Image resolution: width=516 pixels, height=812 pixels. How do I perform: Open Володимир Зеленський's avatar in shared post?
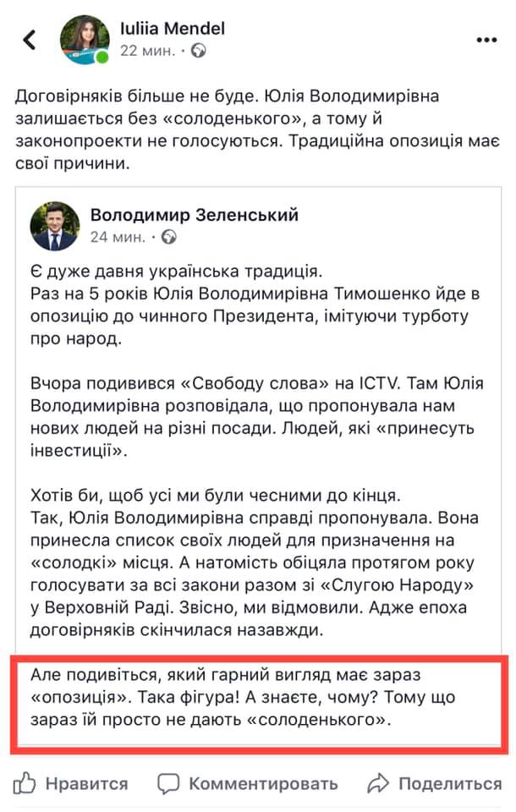pyautogui.click(x=55, y=226)
